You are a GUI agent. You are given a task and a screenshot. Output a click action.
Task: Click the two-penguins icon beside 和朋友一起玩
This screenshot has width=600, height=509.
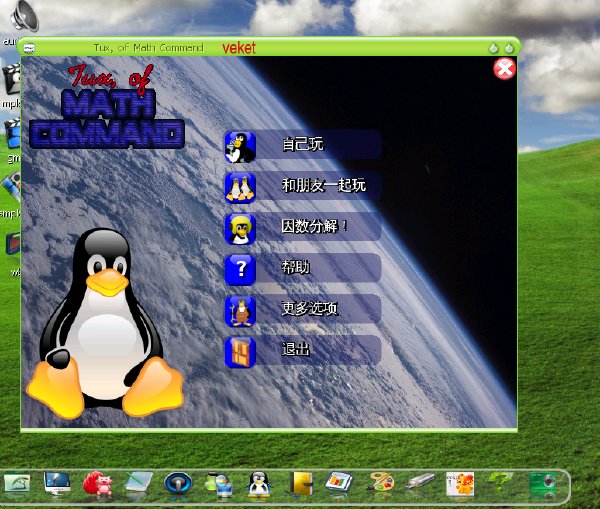pos(240,188)
